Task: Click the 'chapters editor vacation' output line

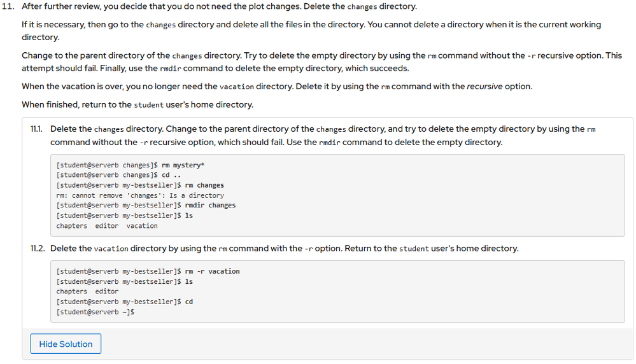Action: pyautogui.click(x=107, y=226)
